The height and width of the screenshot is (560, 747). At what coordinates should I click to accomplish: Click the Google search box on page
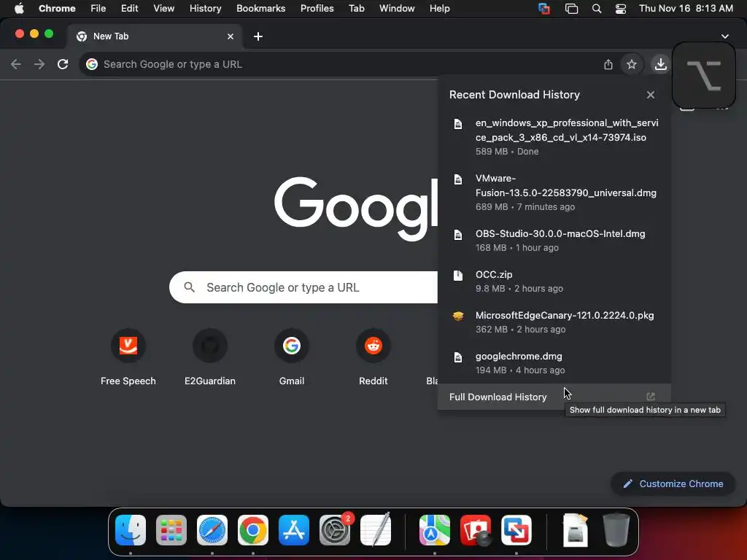(303, 287)
